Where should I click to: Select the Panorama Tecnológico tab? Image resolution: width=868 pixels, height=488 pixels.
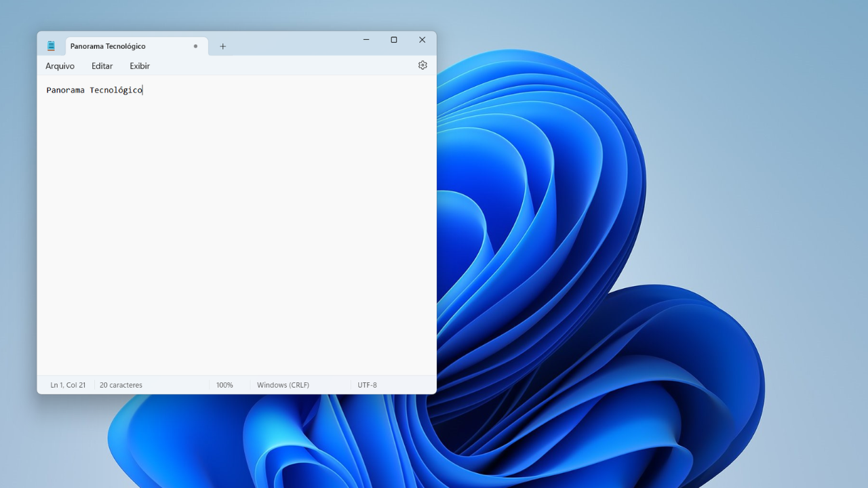pyautogui.click(x=108, y=46)
